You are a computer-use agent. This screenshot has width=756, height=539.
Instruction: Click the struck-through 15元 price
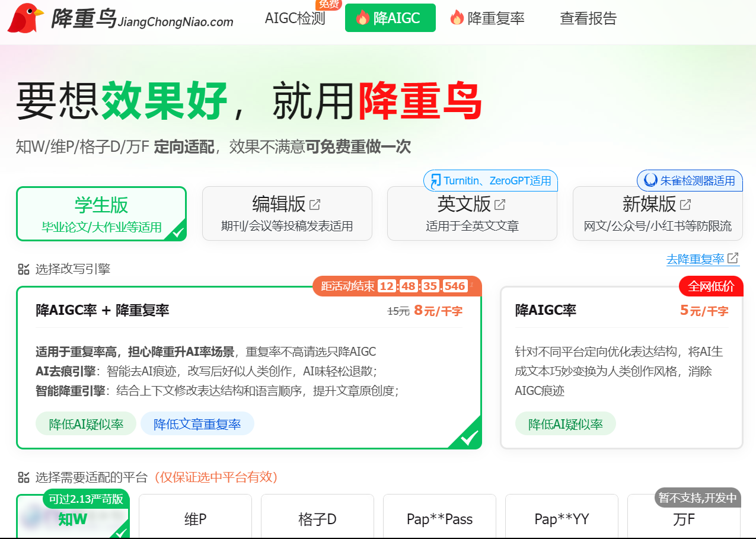click(398, 311)
